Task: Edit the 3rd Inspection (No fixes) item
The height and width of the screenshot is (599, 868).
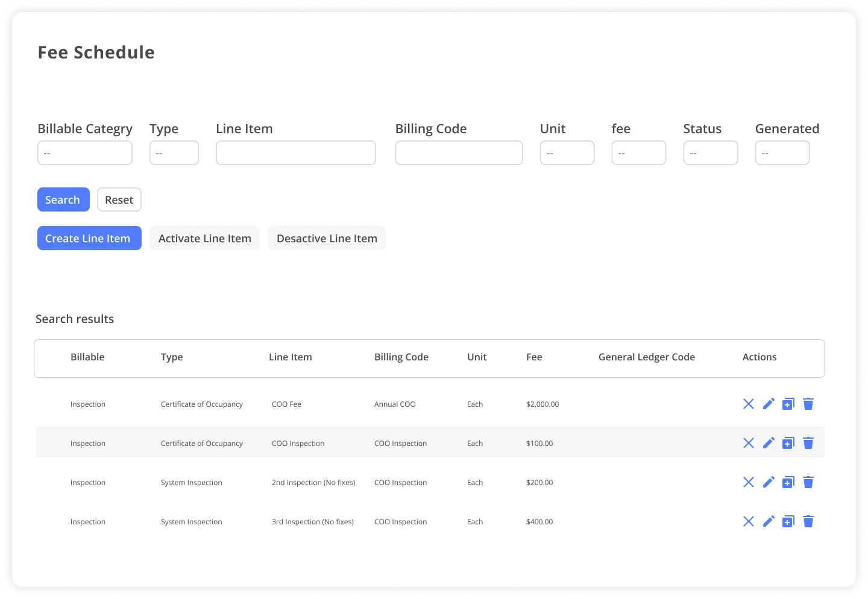Action: tap(769, 521)
